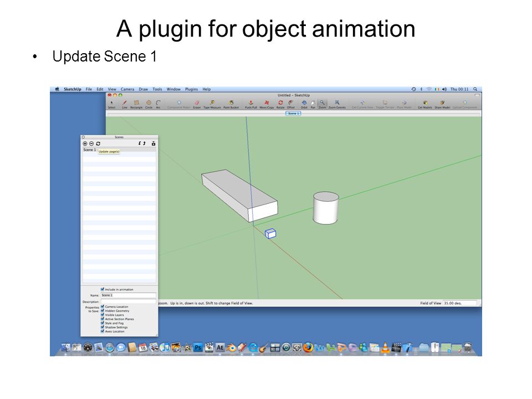This screenshot has width=532, height=399.
Task: Choose the Rotate tool
Action: [x=280, y=104]
